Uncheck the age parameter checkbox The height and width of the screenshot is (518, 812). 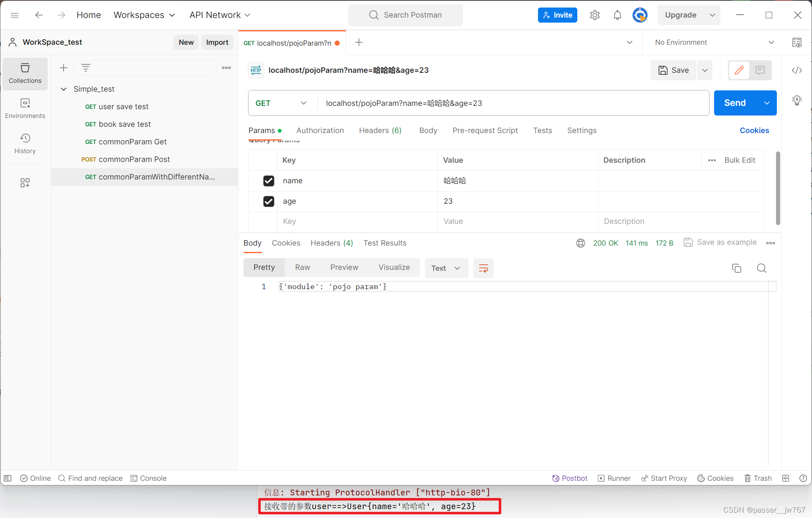[x=269, y=201]
